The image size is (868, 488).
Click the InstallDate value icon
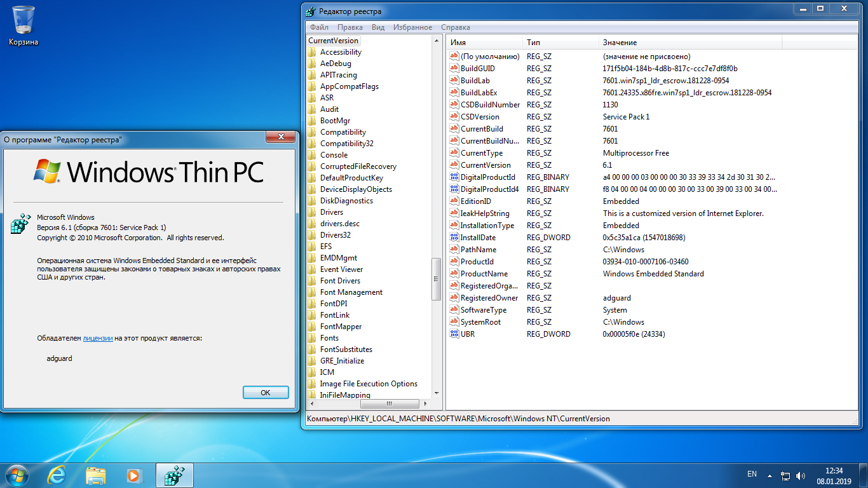pos(454,237)
